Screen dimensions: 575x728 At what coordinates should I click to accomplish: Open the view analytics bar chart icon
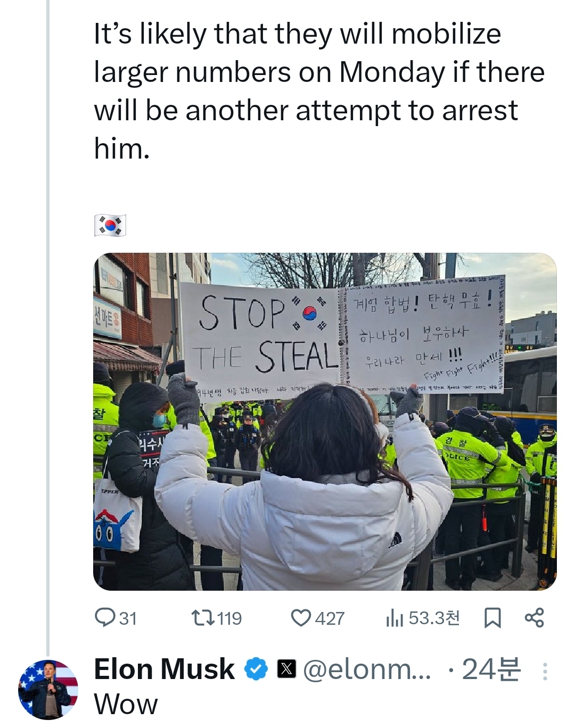[395, 618]
